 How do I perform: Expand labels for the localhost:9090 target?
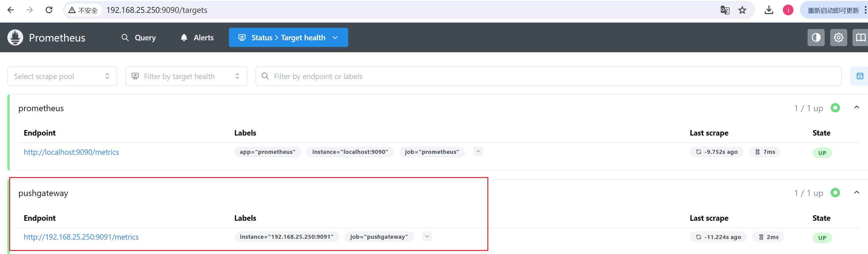[478, 151]
